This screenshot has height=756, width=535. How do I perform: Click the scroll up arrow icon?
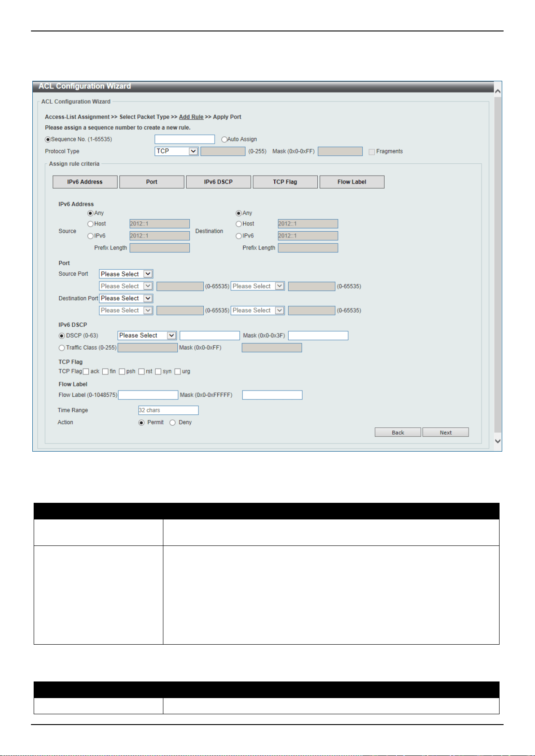497,91
